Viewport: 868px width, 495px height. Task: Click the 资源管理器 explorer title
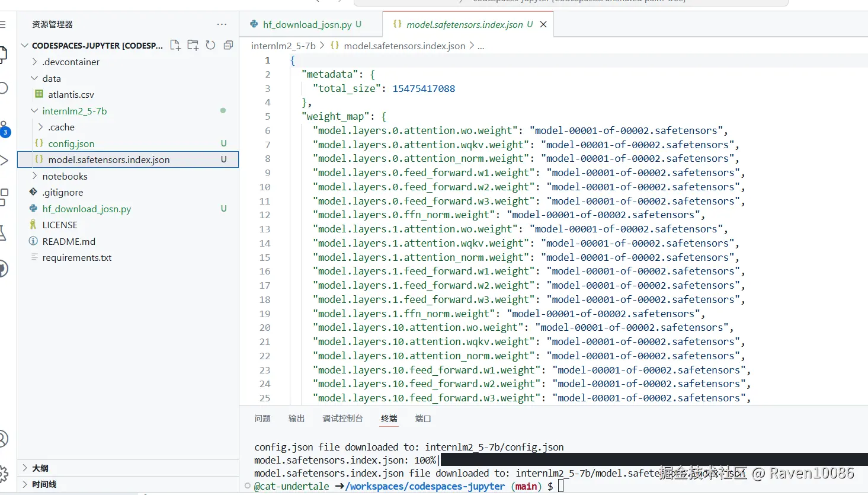click(x=52, y=24)
